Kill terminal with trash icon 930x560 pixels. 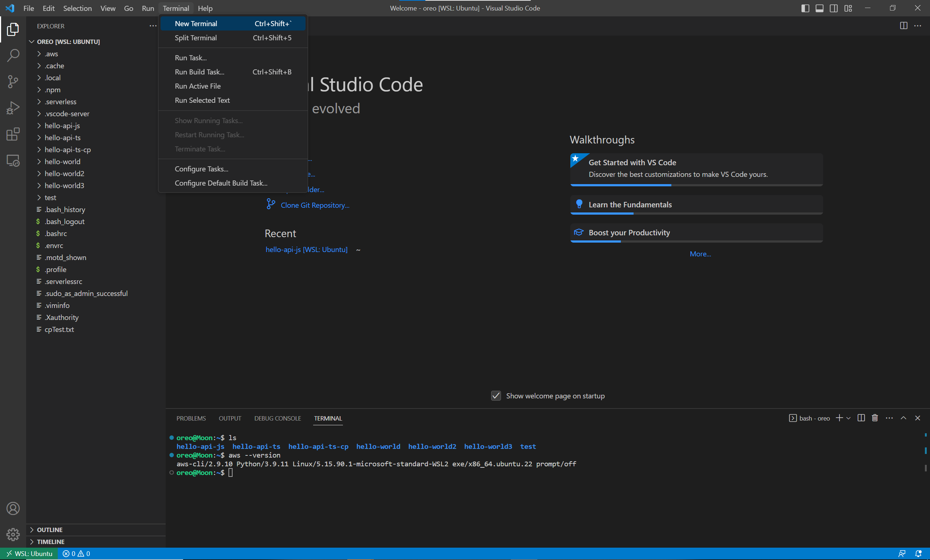point(874,418)
